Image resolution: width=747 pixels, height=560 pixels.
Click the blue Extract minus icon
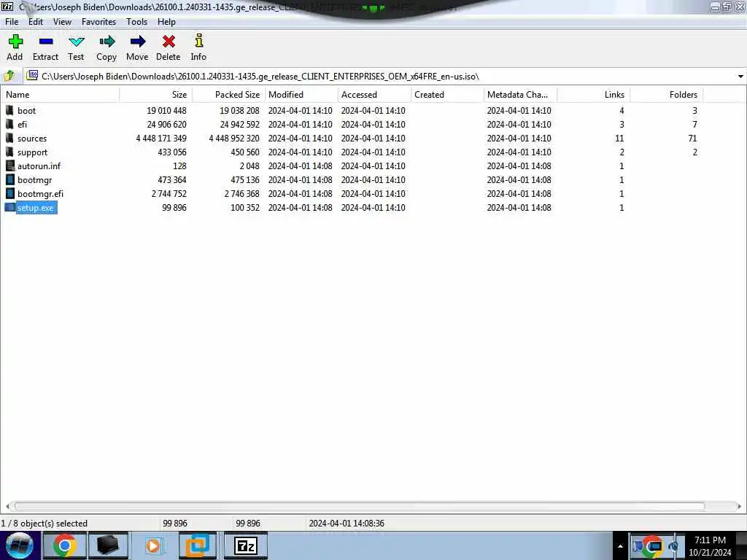[46, 42]
